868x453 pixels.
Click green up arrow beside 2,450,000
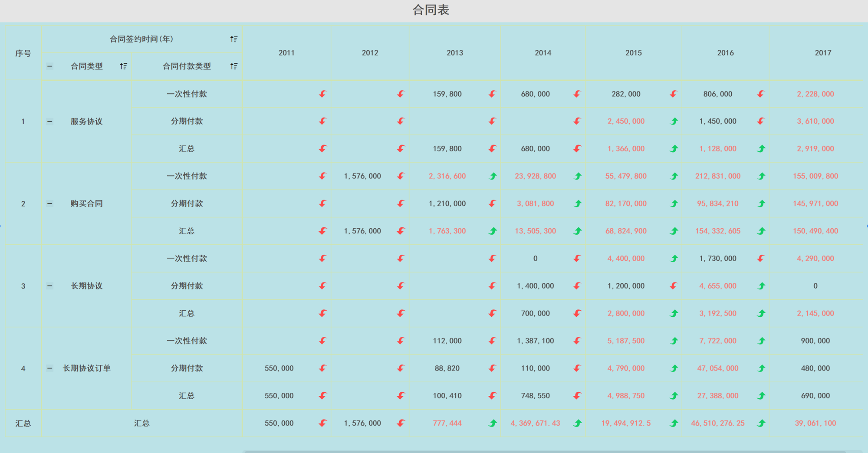674,121
